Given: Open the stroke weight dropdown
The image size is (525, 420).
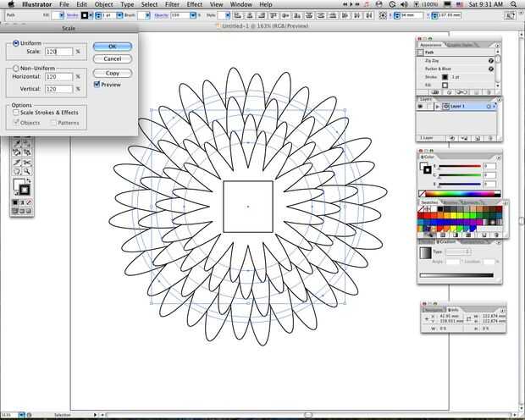Looking at the screenshot, I should click(119, 15).
